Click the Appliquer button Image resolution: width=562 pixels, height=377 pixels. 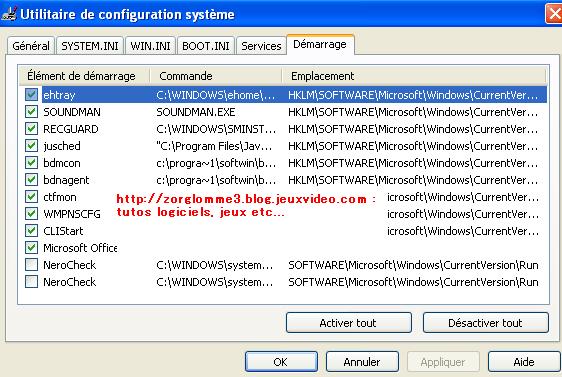click(x=443, y=362)
